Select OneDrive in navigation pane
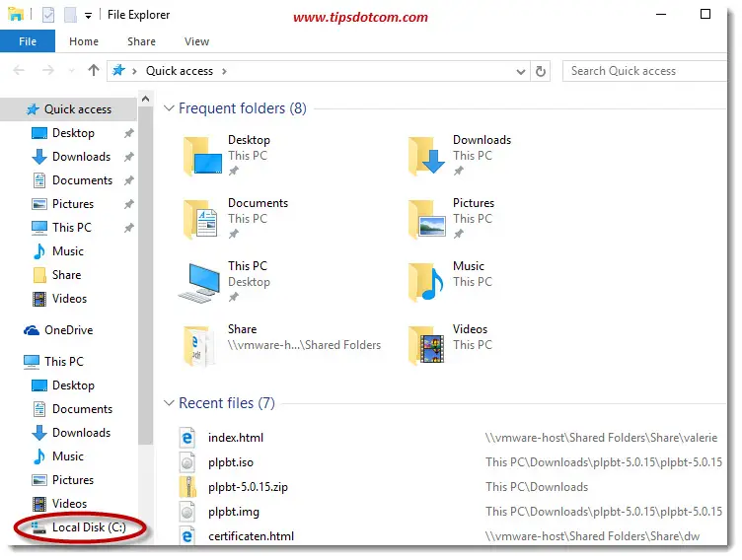 (x=69, y=330)
